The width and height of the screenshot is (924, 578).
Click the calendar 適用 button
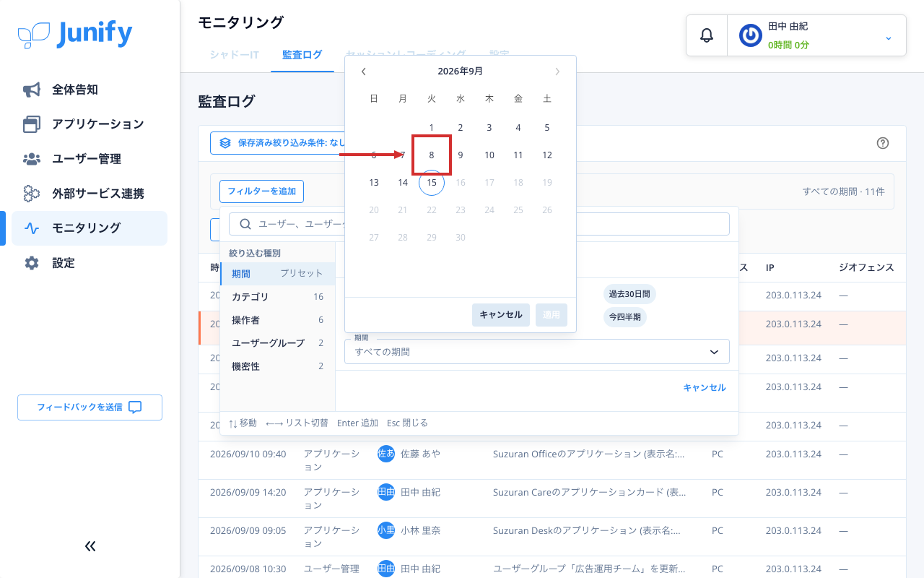click(552, 315)
